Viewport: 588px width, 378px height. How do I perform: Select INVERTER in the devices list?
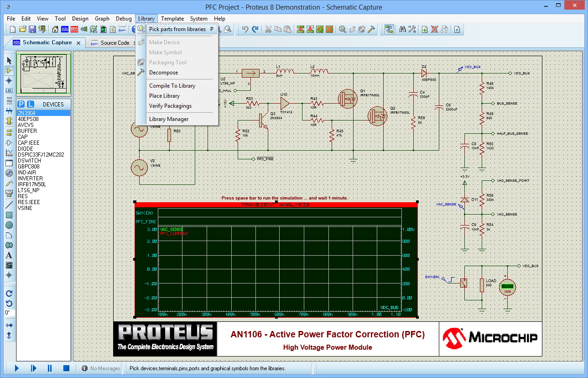pos(43,178)
